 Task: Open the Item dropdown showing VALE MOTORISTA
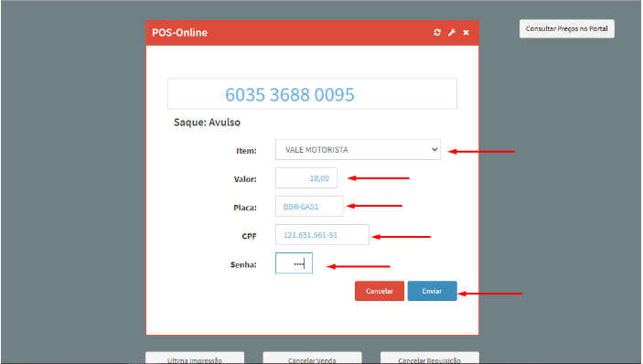tap(358, 150)
